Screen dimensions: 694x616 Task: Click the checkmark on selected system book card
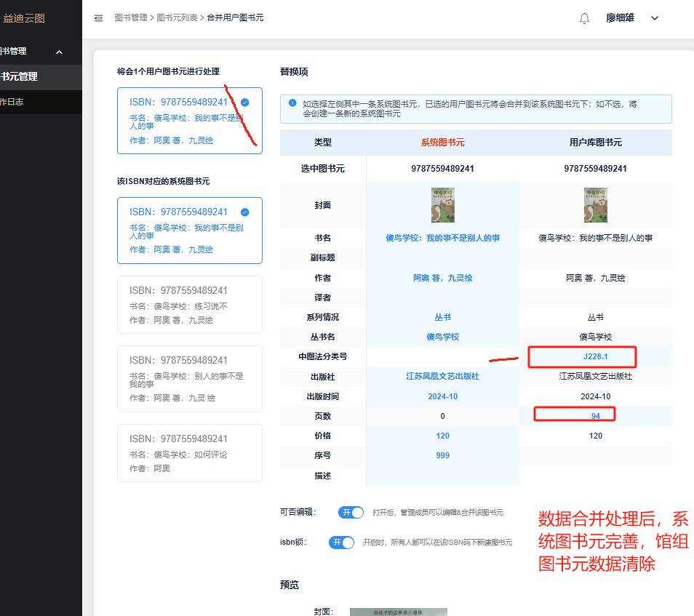(245, 212)
